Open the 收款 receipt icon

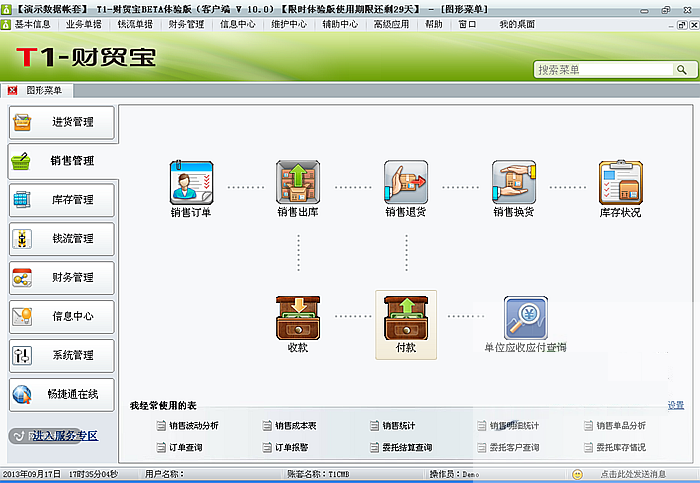click(298, 325)
